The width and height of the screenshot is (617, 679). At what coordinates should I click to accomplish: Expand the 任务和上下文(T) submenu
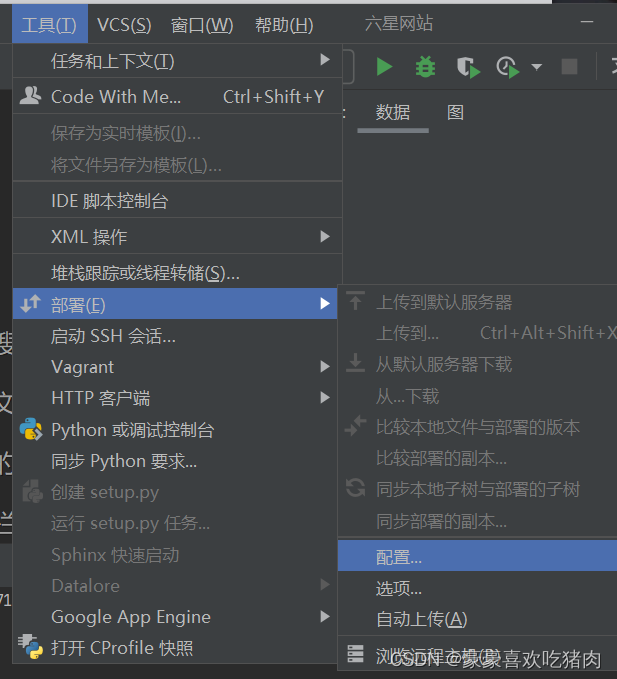coord(178,61)
